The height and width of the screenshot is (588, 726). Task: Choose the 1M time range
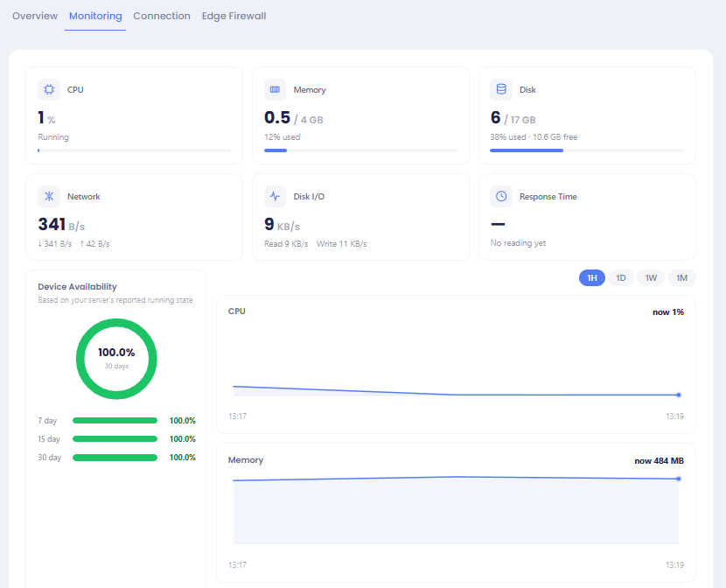(x=681, y=277)
